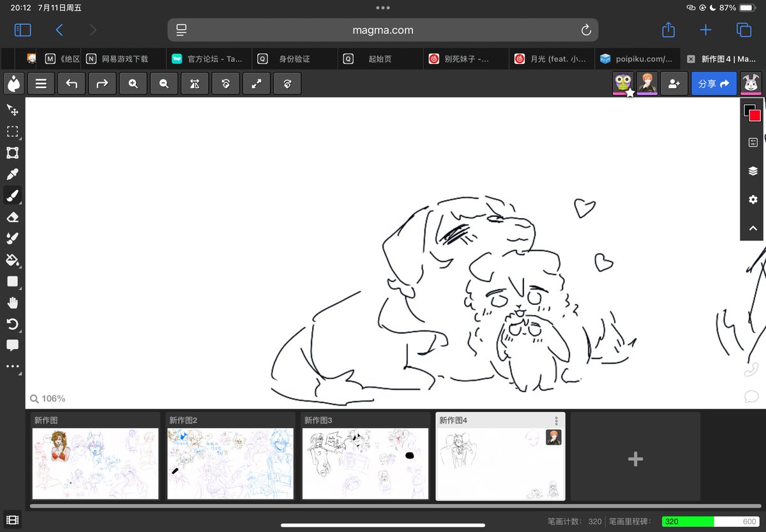Pick the eyedropper tool
The width and height of the screenshot is (766, 532).
tap(12, 174)
